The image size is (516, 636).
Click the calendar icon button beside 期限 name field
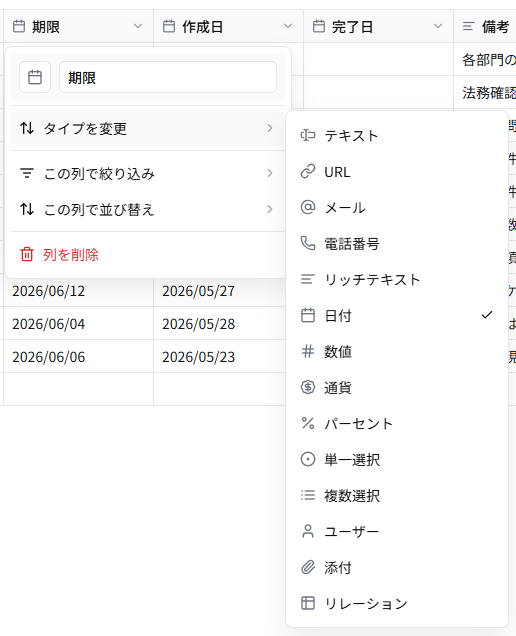[35, 77]
